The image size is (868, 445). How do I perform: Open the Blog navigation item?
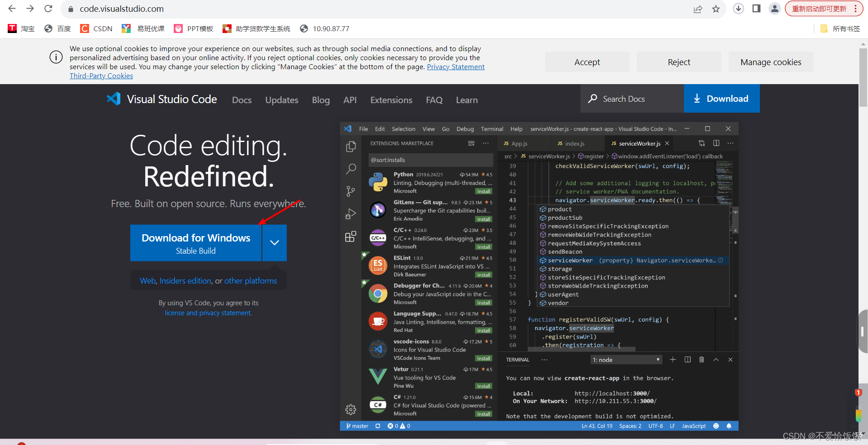pyautogui.click(x=321, y=100)
